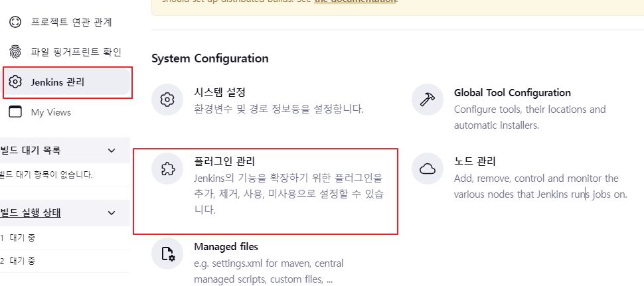Click the documentation link in the warning banner

355,1
